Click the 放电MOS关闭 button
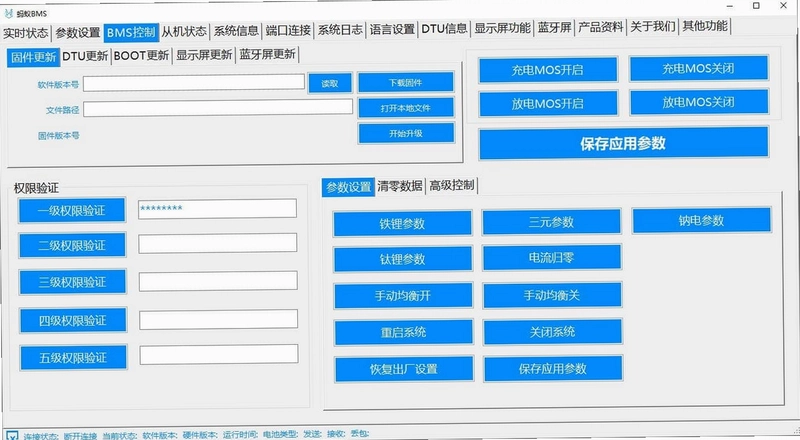This screenshot has height=440, width=800. (699, 102)
